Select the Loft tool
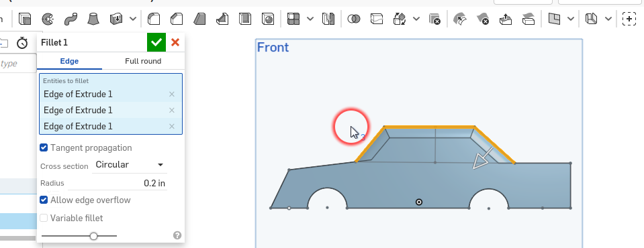The image size is (644, 248). coord(93,19)
